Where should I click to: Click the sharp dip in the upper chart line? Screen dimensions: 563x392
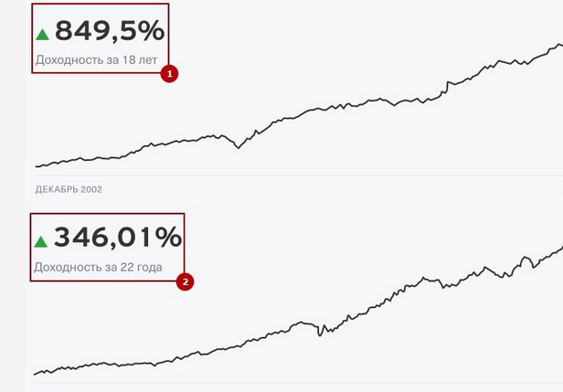[239, 147]
